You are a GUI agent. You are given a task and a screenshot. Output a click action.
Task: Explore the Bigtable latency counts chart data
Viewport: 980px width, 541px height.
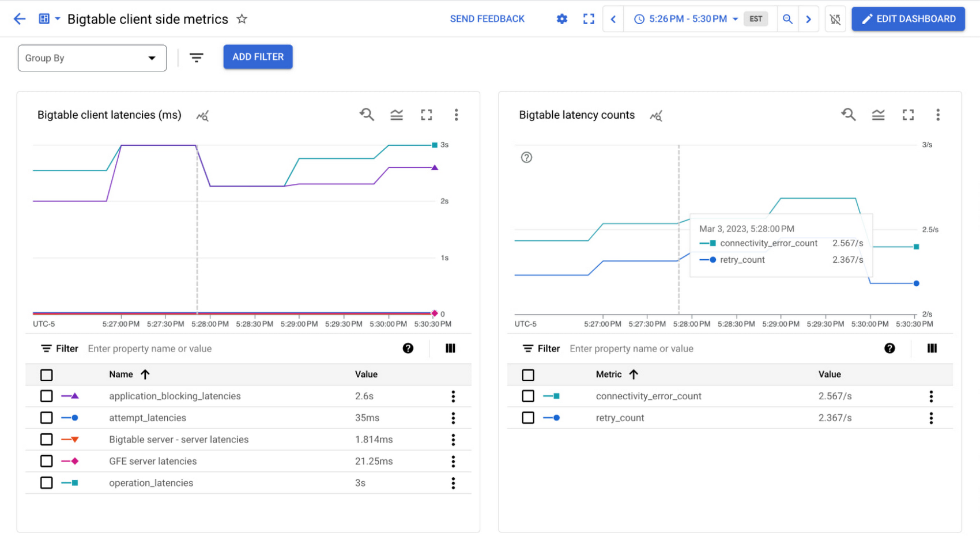656,116
